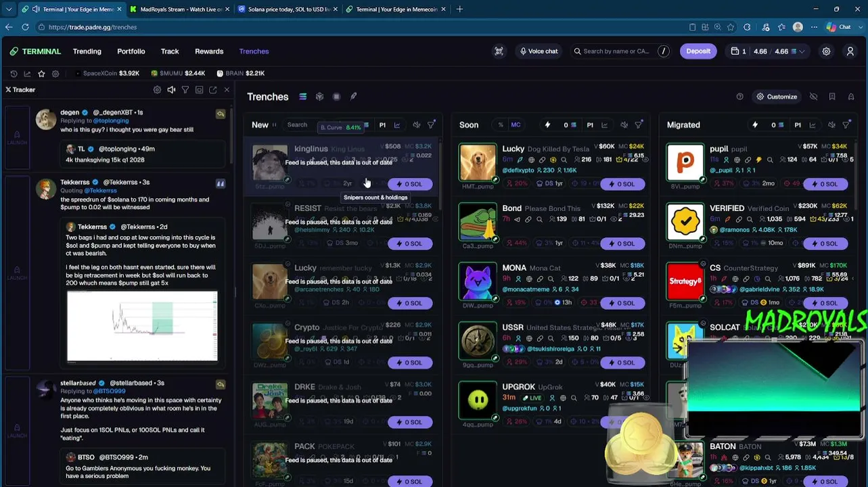Viewport: 868px width, 487px height.
Task: Open the New column filter
Action: click(x=431, y=125)
